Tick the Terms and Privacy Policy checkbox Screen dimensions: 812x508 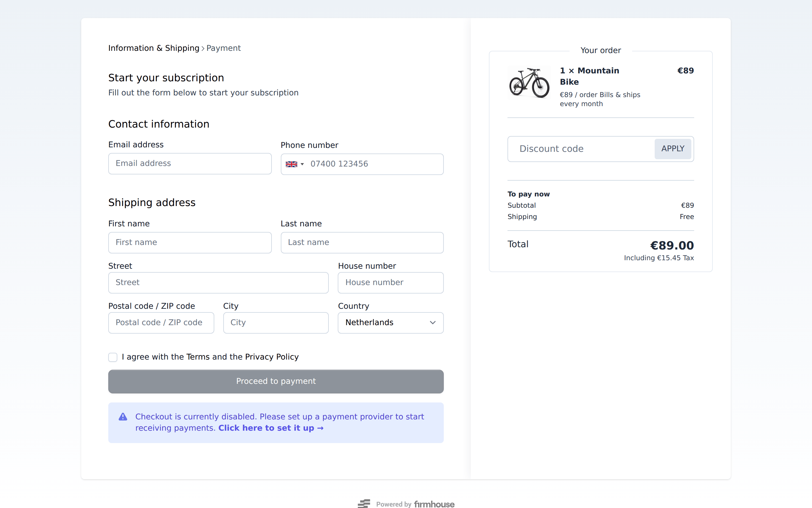(x=113, y=357)
